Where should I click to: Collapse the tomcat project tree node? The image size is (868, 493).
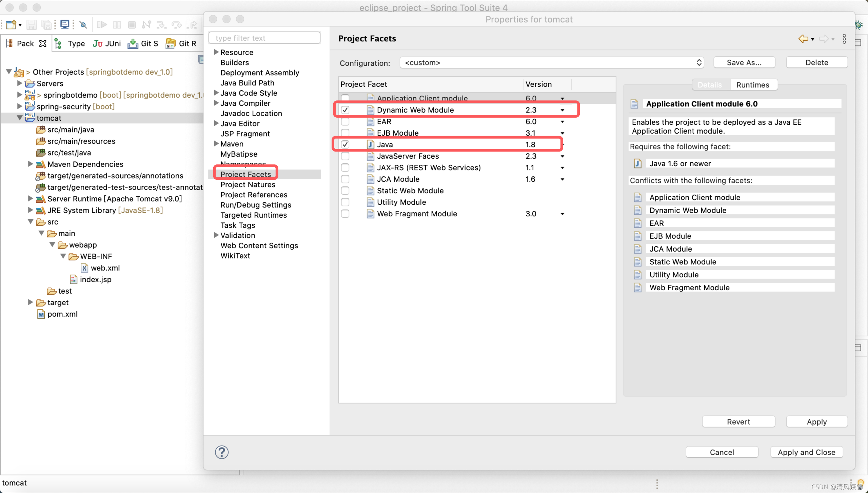point(20,118)
